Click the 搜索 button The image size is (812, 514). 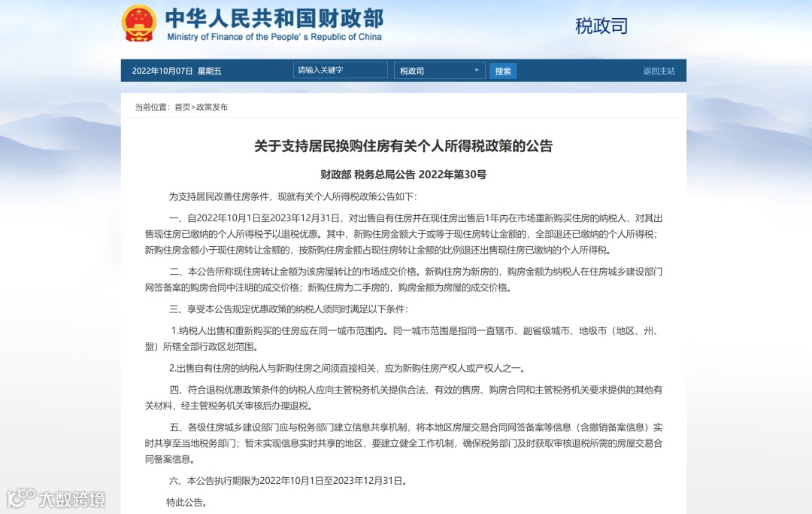click(x=503, y=71)
